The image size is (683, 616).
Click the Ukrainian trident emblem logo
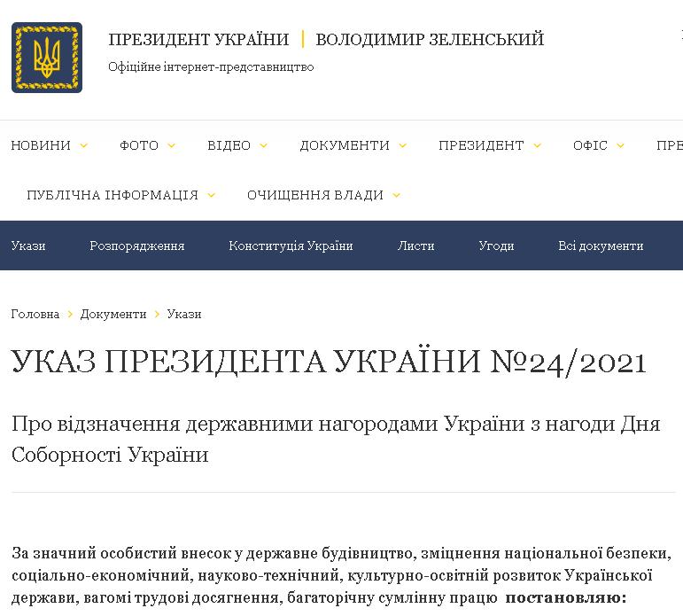(46, 58)
